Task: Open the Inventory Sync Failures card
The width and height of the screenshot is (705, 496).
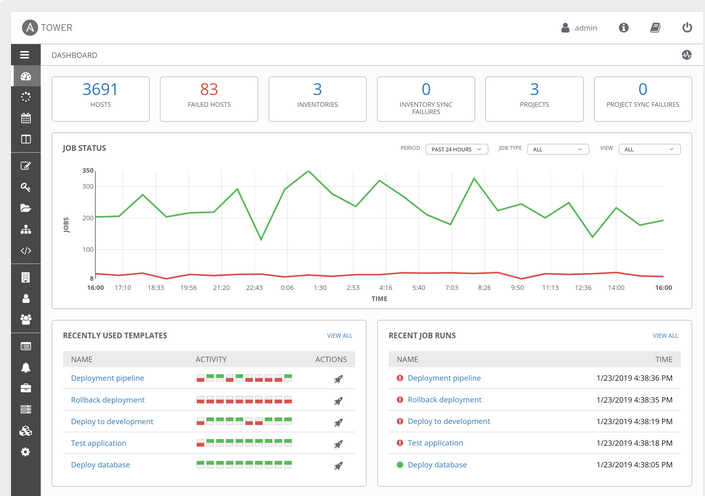Action: coord(426,99)
